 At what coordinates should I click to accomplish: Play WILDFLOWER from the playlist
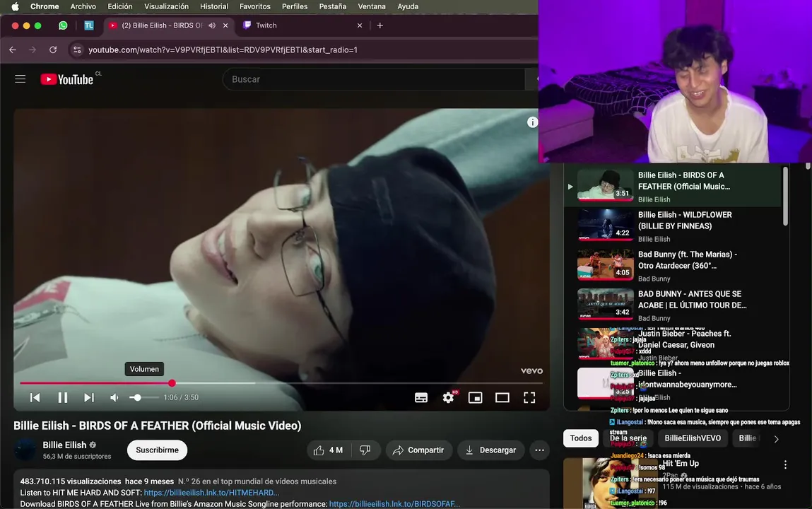[x=673, y=226]
